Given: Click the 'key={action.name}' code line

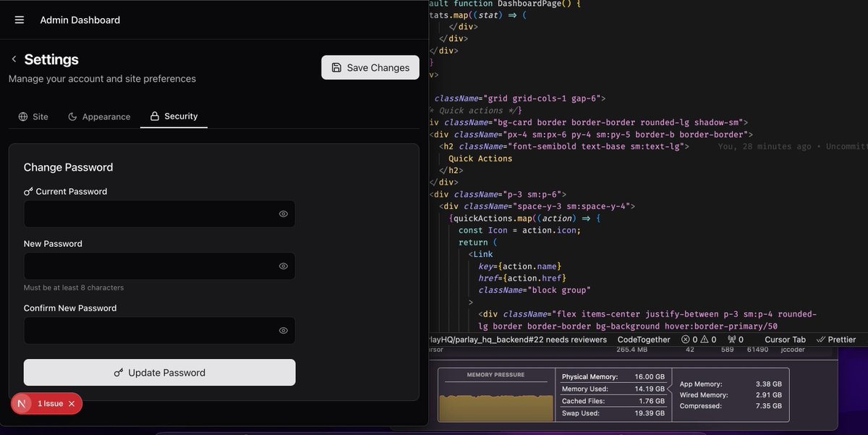Looking at the screenshot, I should click(x=519, y=266).
